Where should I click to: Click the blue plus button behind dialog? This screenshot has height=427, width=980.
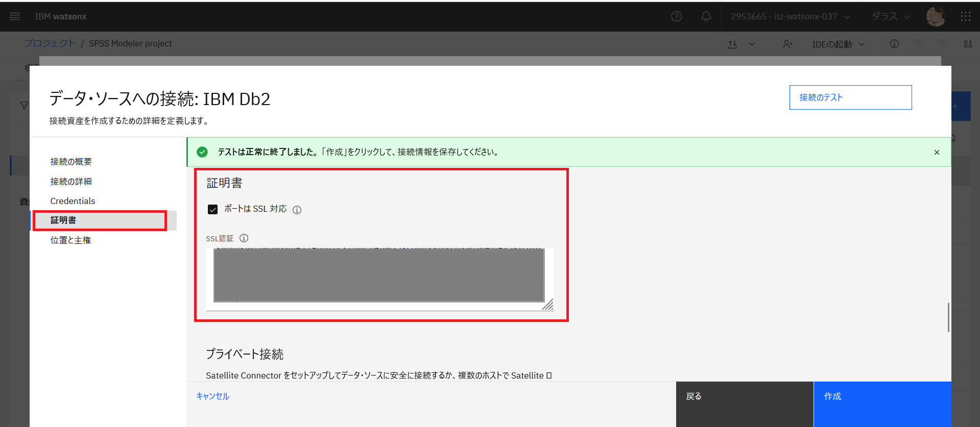[x=961, y=106]
